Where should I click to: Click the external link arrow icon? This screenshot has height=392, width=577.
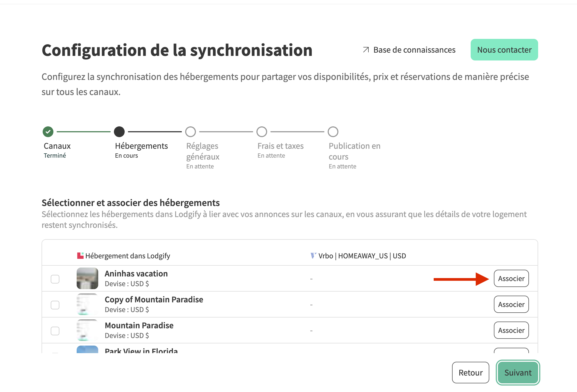coord(366,50)
